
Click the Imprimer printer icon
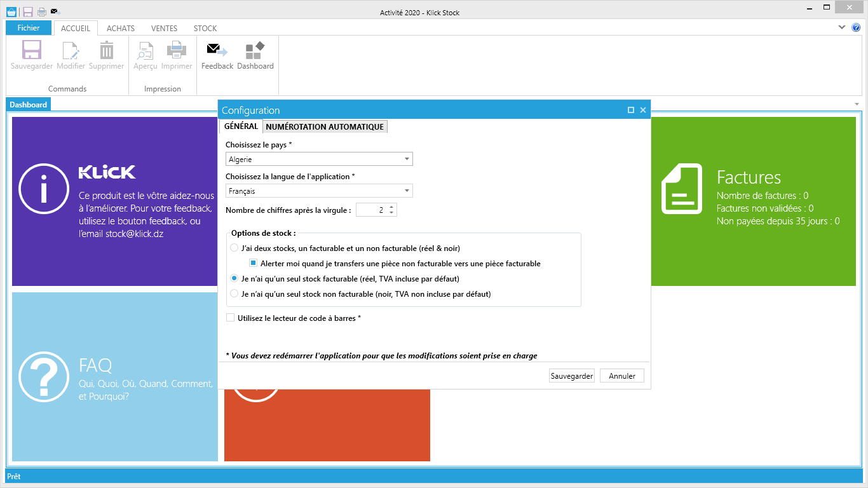point(176,51)
